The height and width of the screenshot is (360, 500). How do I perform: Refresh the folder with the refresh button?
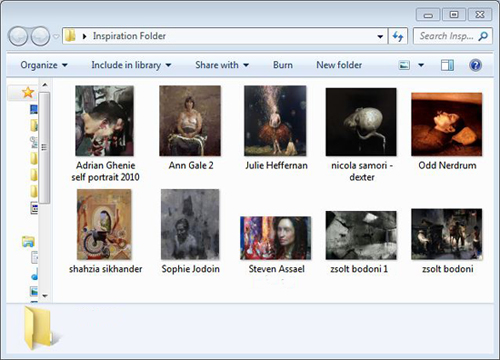[x=398, y=36]
